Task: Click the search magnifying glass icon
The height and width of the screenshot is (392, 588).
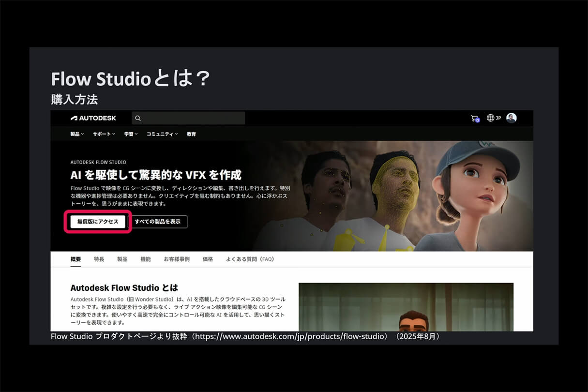Action: [138, 118]
